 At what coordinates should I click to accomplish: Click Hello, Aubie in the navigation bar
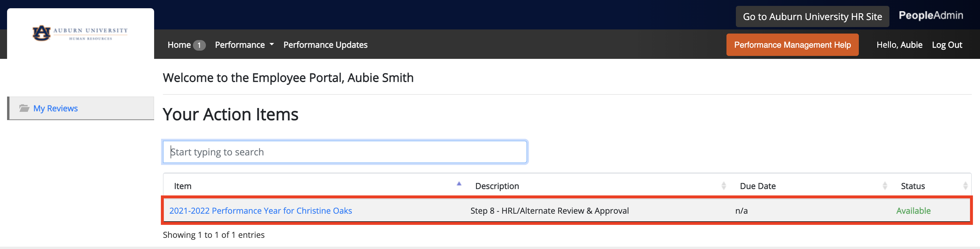(899, 45)
